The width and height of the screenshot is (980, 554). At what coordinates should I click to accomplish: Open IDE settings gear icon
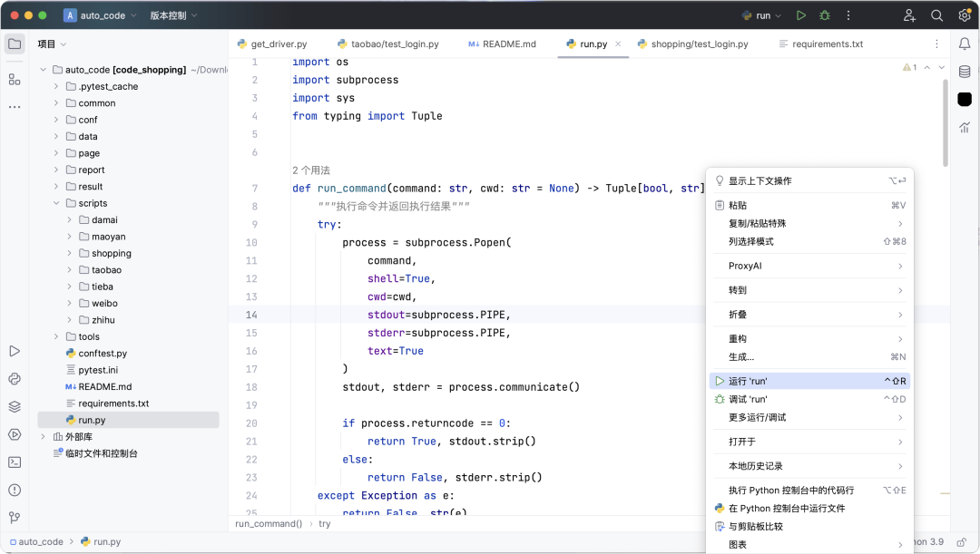point(964,15)
